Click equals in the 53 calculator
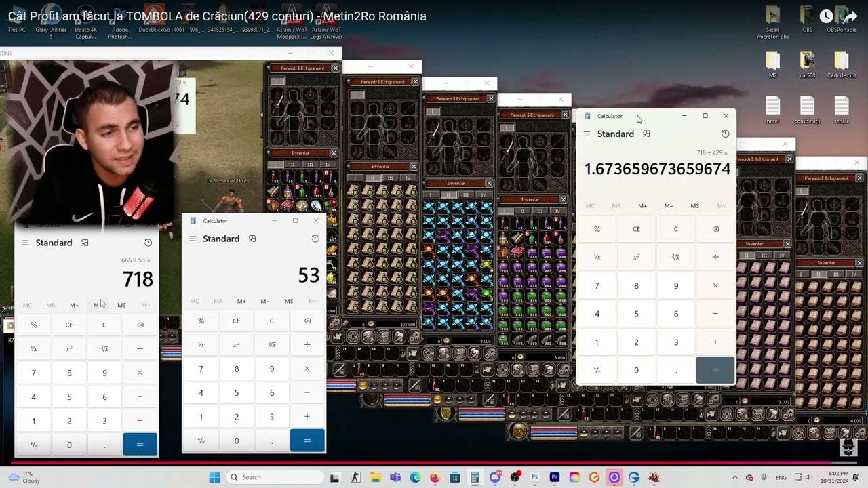This screenshot has height=488, width=868. [307, 441]
